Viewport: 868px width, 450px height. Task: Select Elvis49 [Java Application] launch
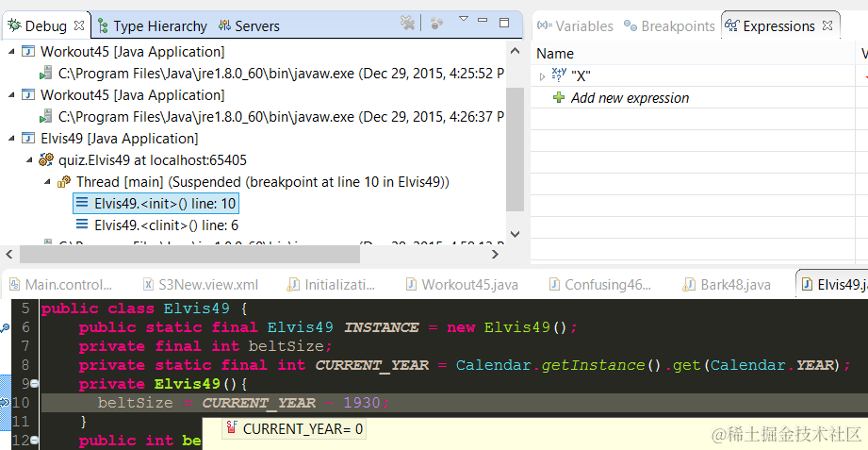pos(109,138)
